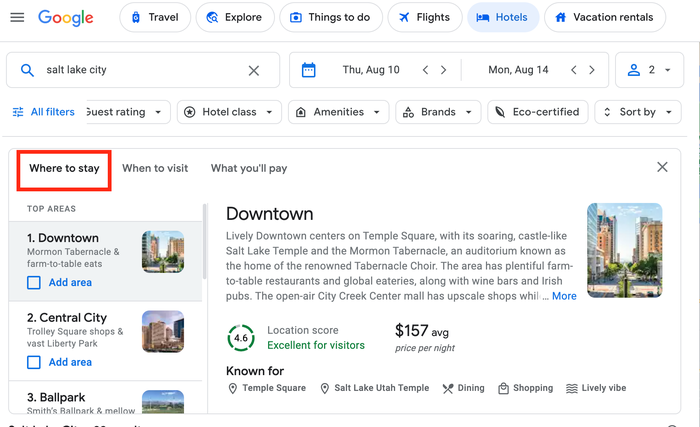Select Central City in top areas list
Screen dimensions: 700x427
(105, 341)
